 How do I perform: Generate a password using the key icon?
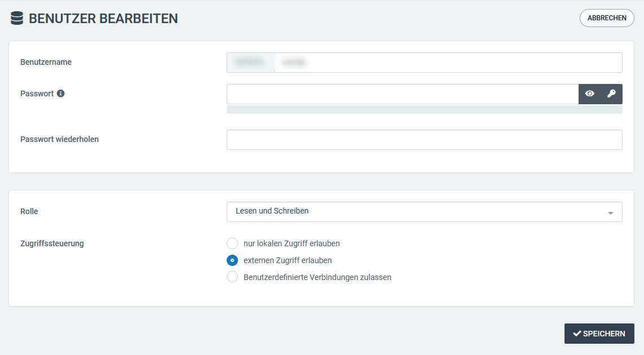(x=611, y=94)
